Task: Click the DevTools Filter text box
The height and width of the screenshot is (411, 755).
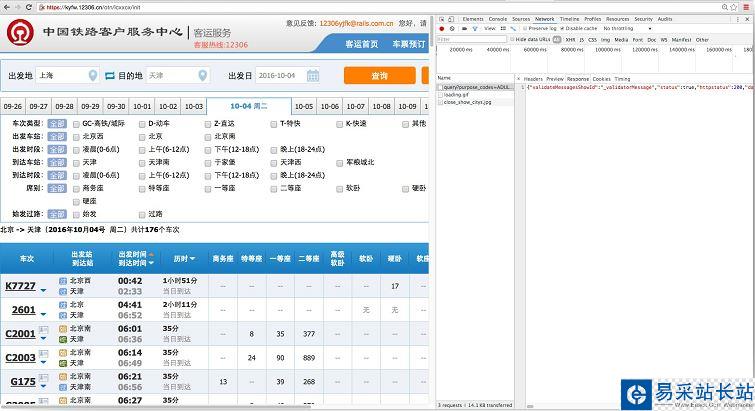Action: click(x=472, y=39)
